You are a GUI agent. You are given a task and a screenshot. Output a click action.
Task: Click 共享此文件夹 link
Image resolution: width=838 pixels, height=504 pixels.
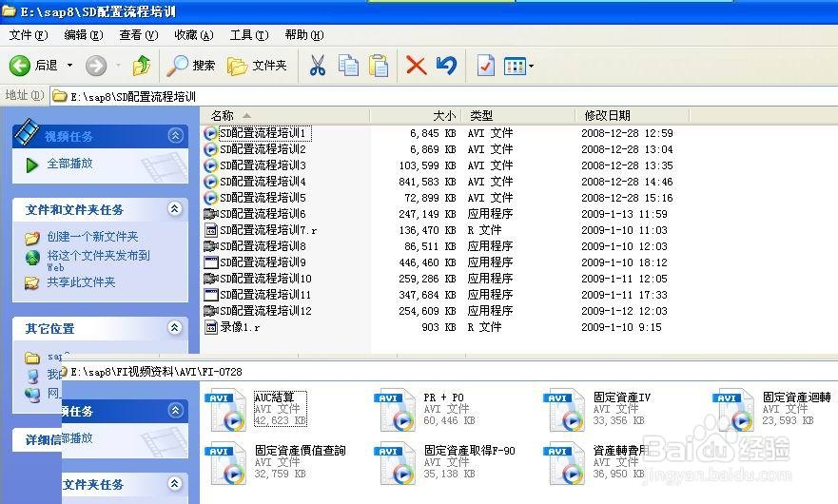click(81, 282)
